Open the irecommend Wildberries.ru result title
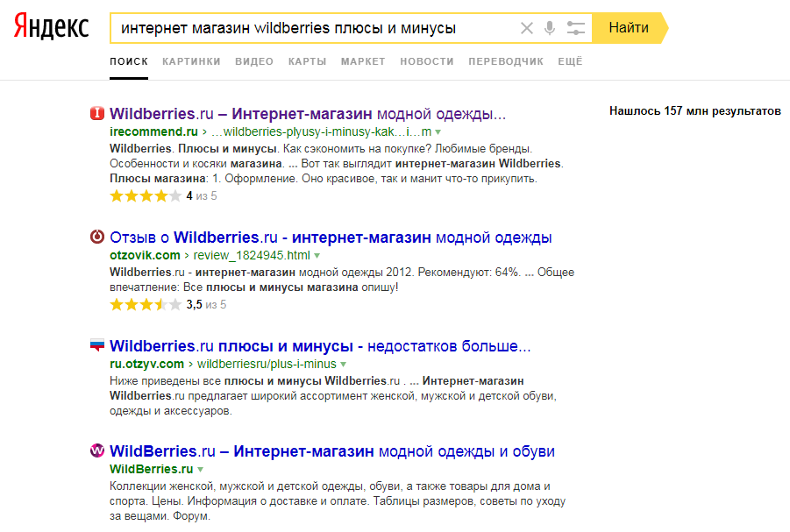 308,114
